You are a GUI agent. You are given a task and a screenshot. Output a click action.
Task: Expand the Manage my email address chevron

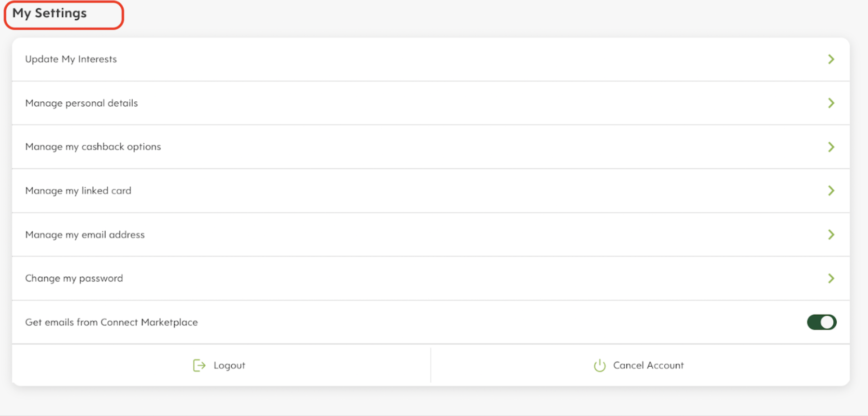click(831, 235)
